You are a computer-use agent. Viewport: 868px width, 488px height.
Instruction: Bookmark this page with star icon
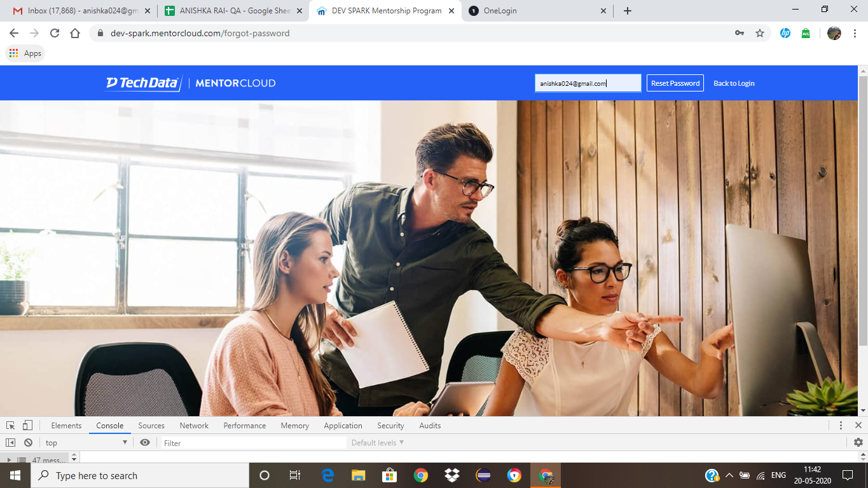point(759,33)
